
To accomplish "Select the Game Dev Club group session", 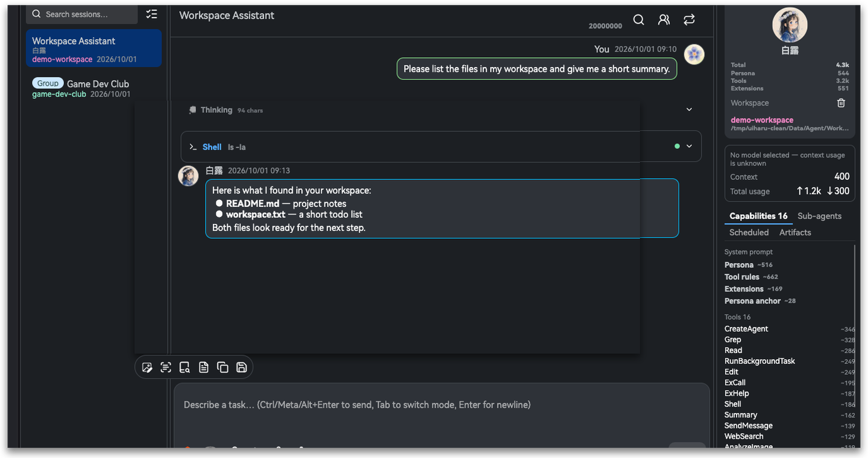I will pos(93,87).
